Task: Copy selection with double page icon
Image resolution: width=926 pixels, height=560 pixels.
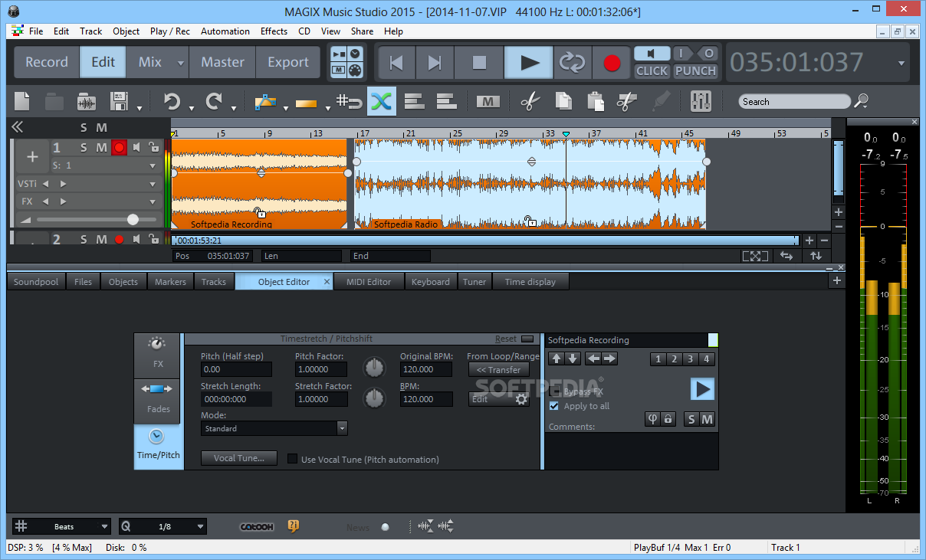Action: 563,101
